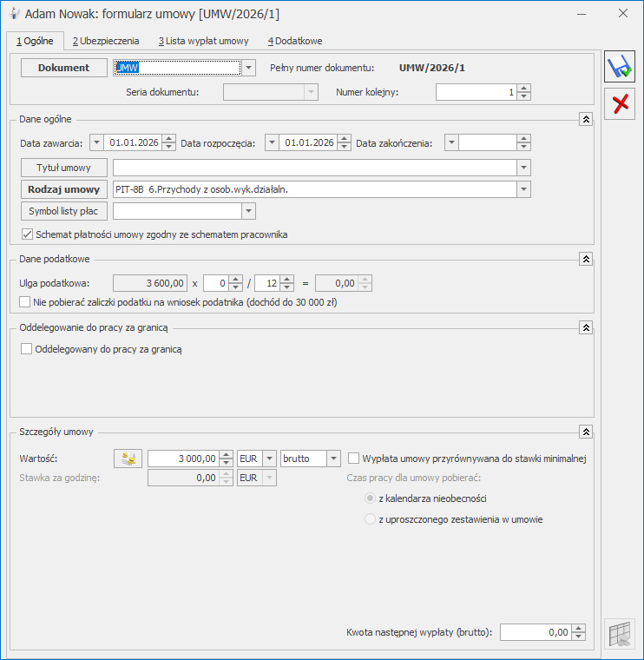644x660 pixels.
Task: Collapse the Dane ogólne section
Action: coord(586,119)
